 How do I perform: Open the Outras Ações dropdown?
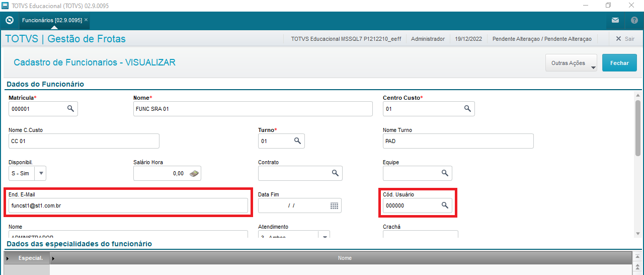pyautogui.click(x=571, y=63)
